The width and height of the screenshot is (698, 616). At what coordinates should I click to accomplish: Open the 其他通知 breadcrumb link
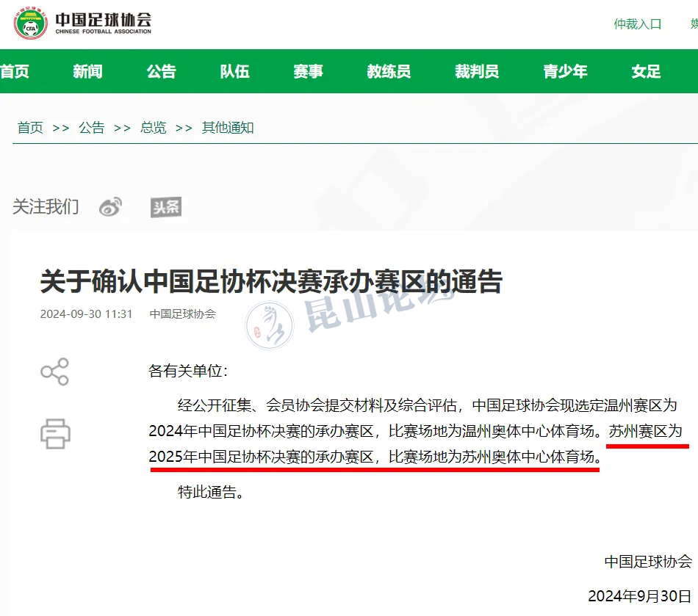pos(228,128)
